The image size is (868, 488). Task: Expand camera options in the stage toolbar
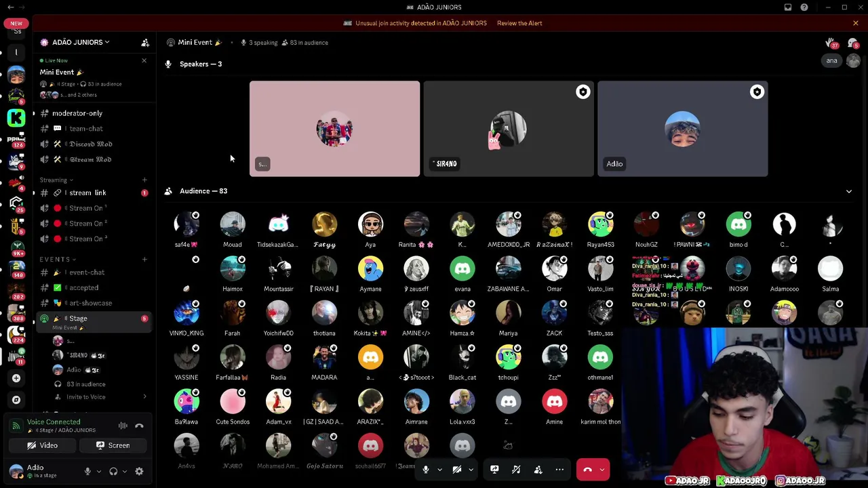coord(470,470)
